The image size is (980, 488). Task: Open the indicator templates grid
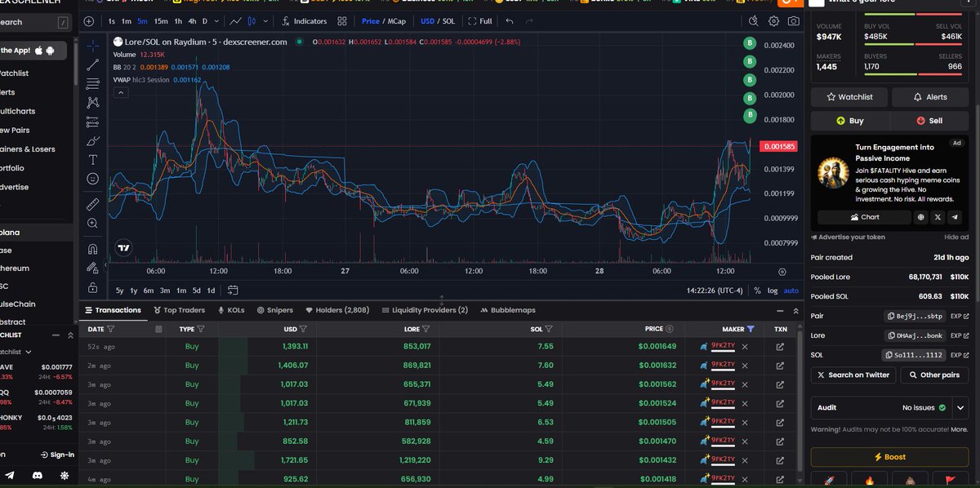(342, 21)
